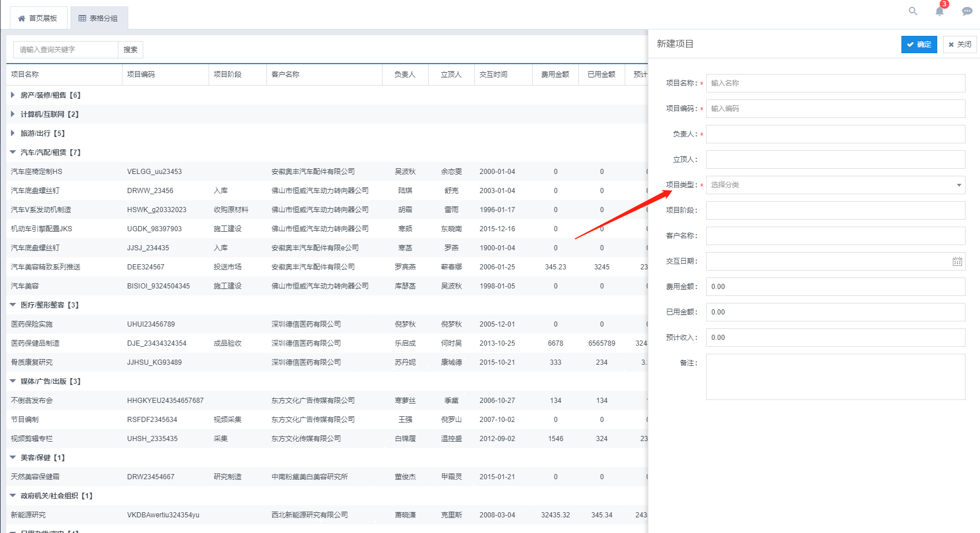This screenshot has width=980, height=533.
Task: Open the 项目类型 选择分类 dropdown
Action: click(836, 185)
